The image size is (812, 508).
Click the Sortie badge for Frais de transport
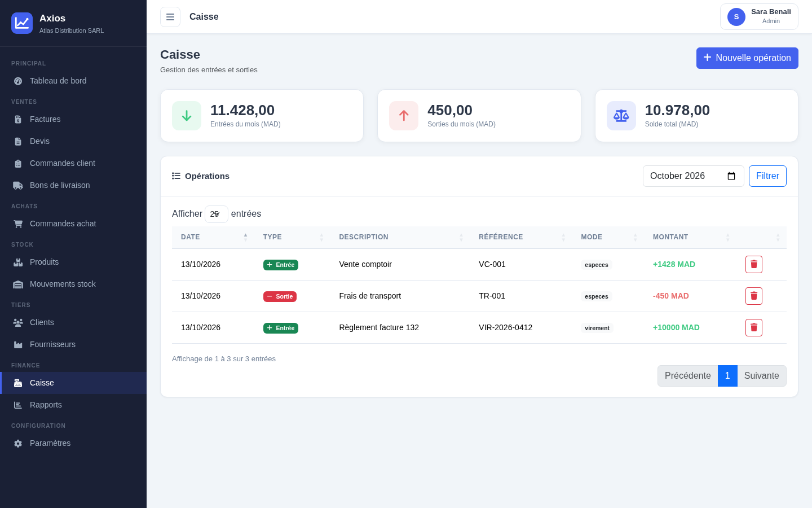tap(280, 296)
